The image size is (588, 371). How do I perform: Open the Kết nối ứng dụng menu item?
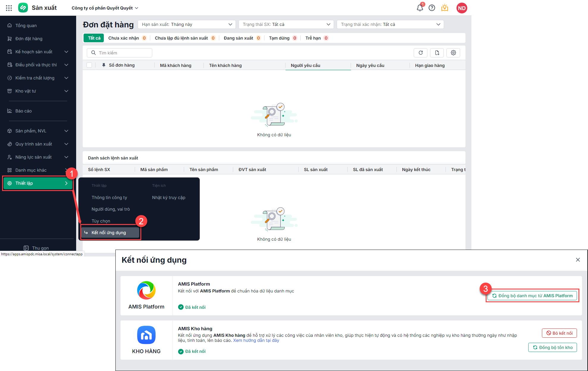coord(109,233)
